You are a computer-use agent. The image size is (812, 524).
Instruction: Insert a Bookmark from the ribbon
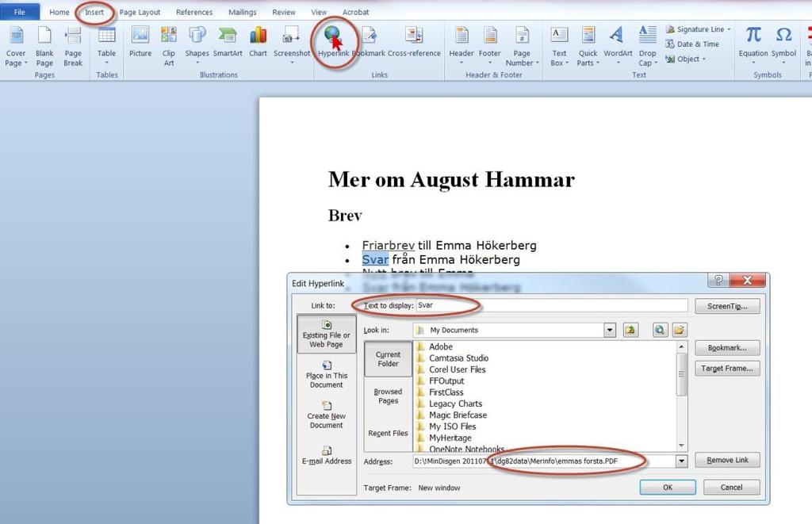click(369, 43)
